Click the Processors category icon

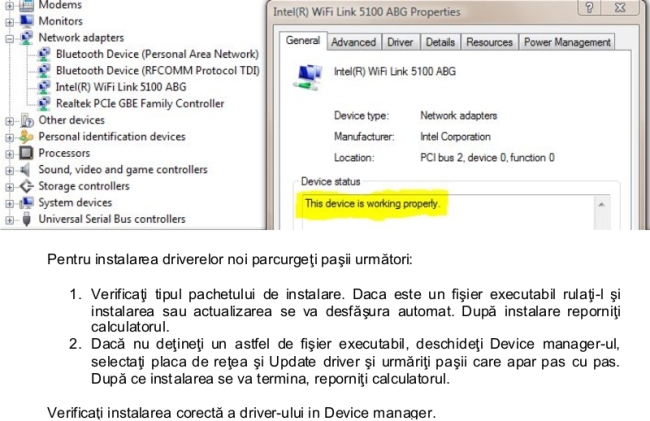click(x=27, y=153)
